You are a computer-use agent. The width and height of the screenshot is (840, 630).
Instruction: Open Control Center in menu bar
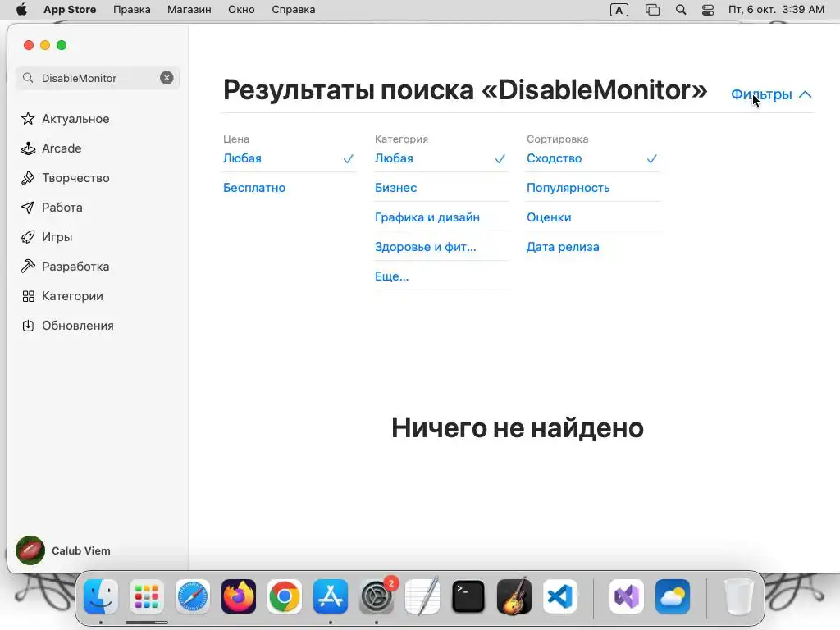click(708, 10)
